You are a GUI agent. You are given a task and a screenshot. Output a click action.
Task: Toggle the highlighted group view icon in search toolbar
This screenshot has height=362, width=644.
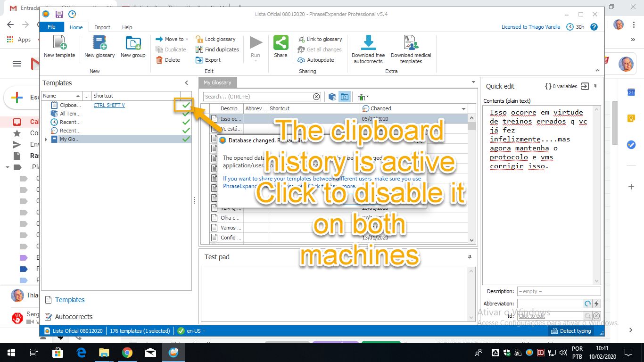pyautogui.click(x=345, y=97)
